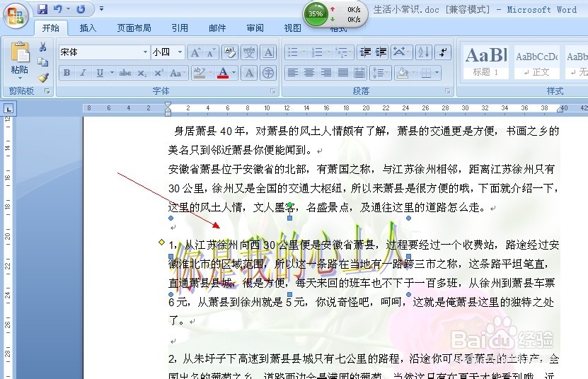
Task: Align text right
Action: [326, 73]
